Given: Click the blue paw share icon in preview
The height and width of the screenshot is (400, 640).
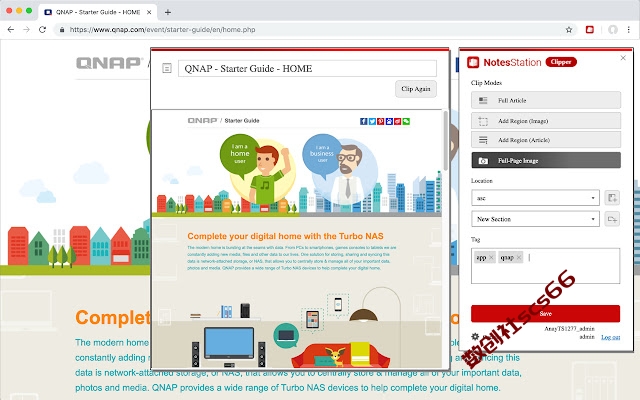Looking at the screenshot, I should click(x=389, y=121).
